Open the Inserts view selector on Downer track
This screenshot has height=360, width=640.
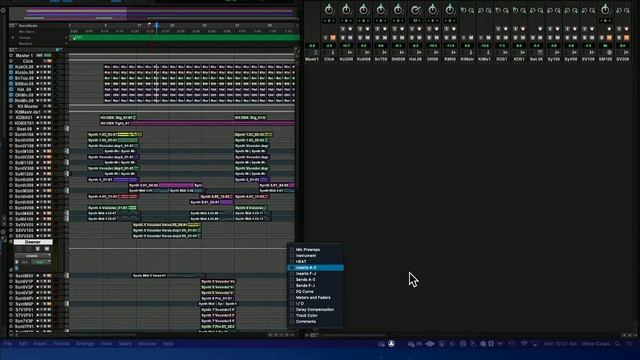click(32, 256)
